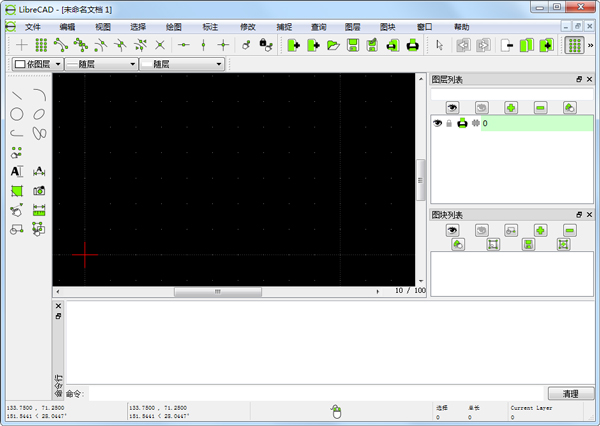This screenshot has width=600, height=426.
Task: Open the Select tools icon
Action: 39,229
